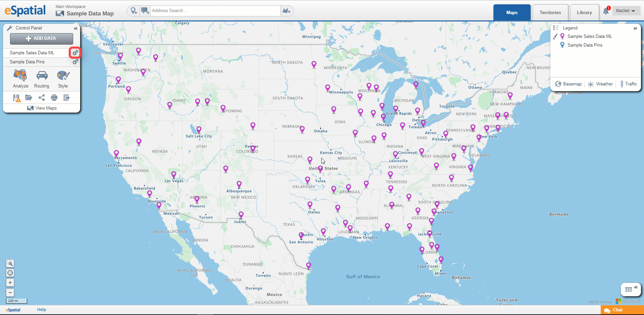The height and width of the screenshot is (315, 644).
Task: Click the map pin at Sacramento
Action: click(x=116, y=154)
